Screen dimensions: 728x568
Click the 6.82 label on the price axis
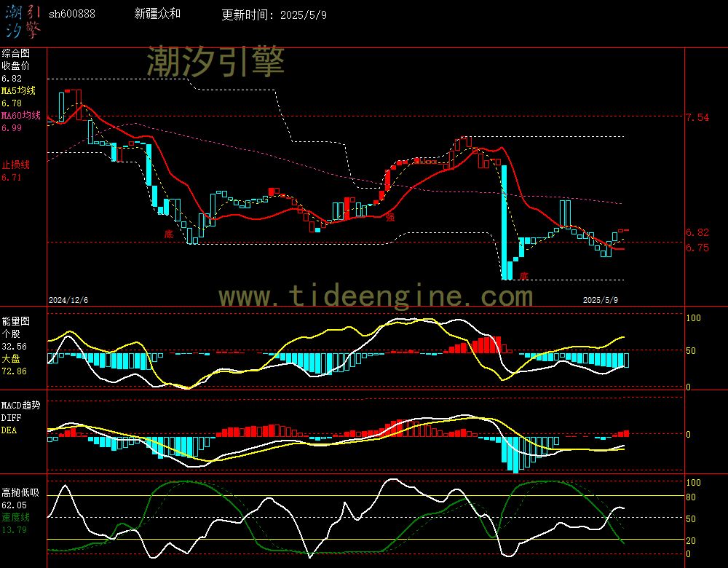[x=698, y=233]
